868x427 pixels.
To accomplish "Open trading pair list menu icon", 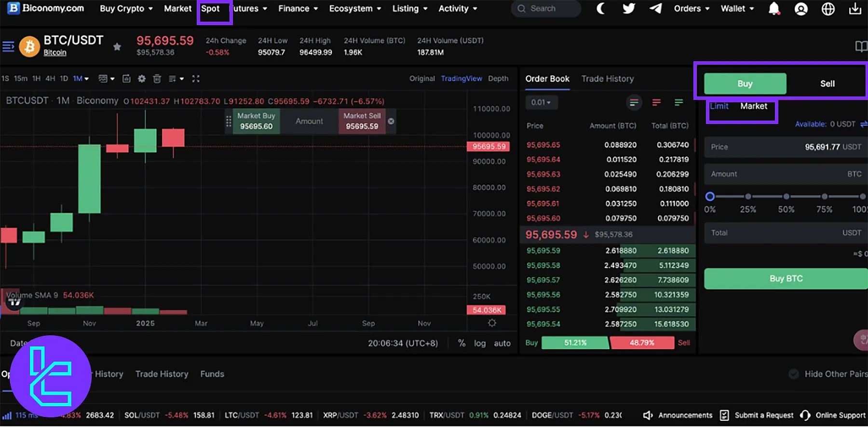I will point(8,46).
